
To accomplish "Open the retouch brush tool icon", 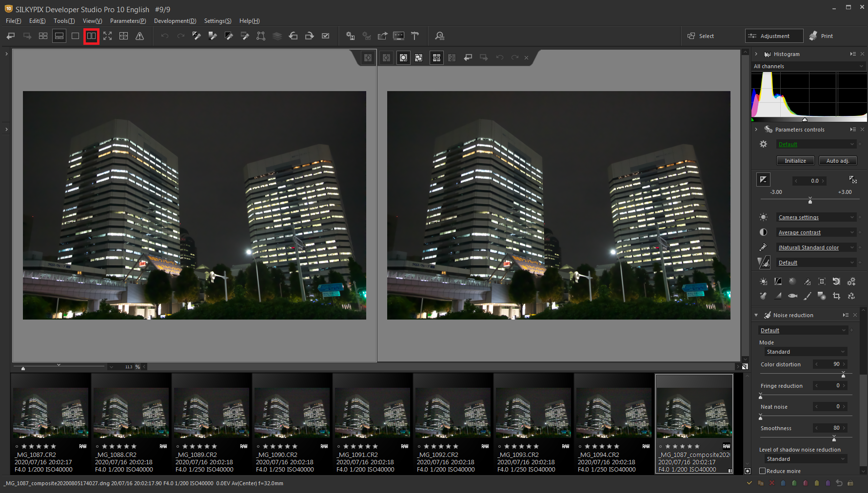I will pyautogui.click(x=807, y=296).
